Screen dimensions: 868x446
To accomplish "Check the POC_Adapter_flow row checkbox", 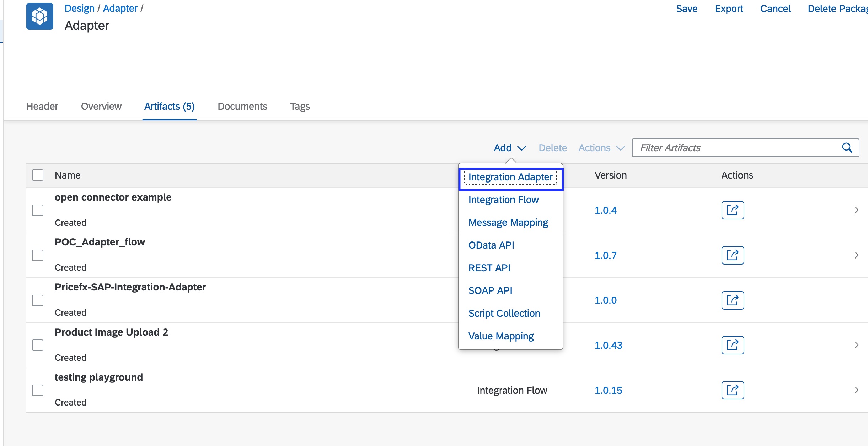I will pos(38,255).
